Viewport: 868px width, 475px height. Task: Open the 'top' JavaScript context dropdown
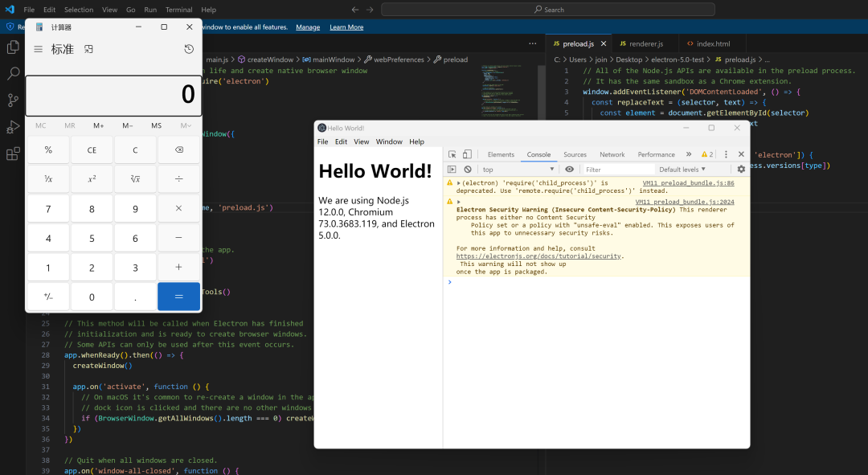[x=518, y=170]
